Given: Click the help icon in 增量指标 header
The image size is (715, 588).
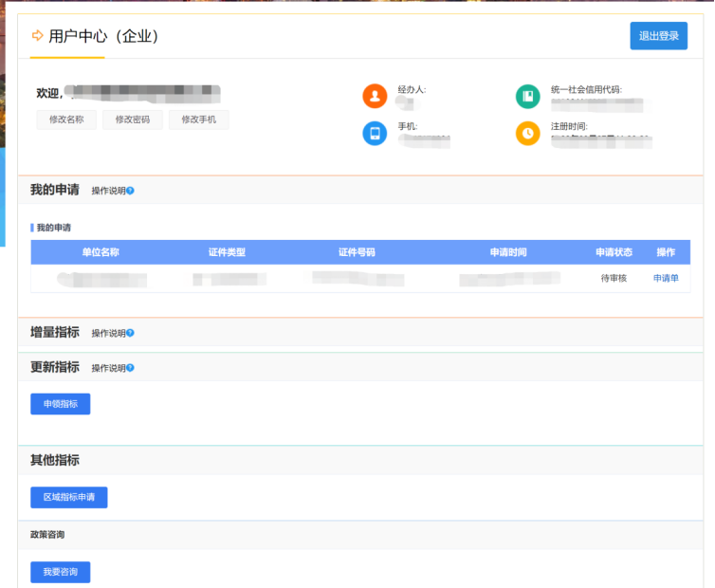Looking at the screenshot, I should (x=130, y=333).
